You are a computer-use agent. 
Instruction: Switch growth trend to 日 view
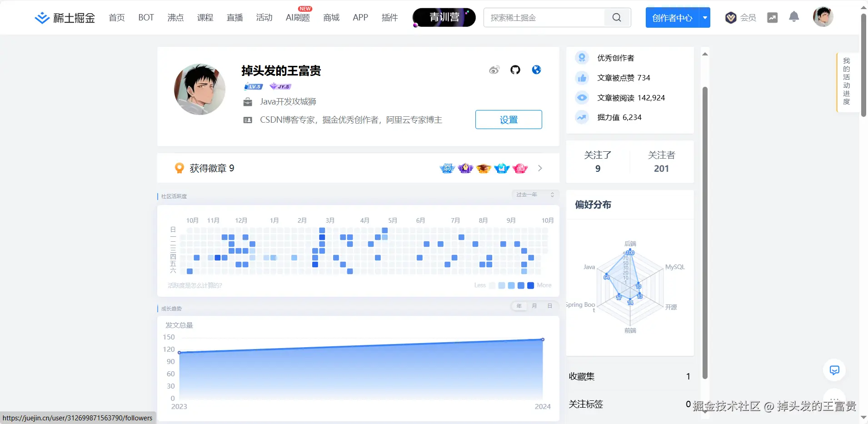coord(550,306)
